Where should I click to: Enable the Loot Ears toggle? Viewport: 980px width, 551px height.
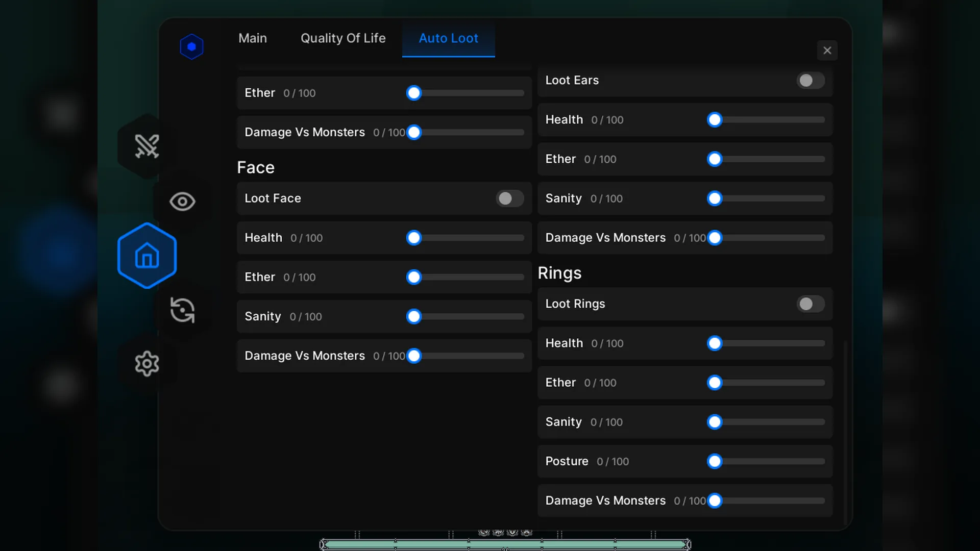pos(810,81)
